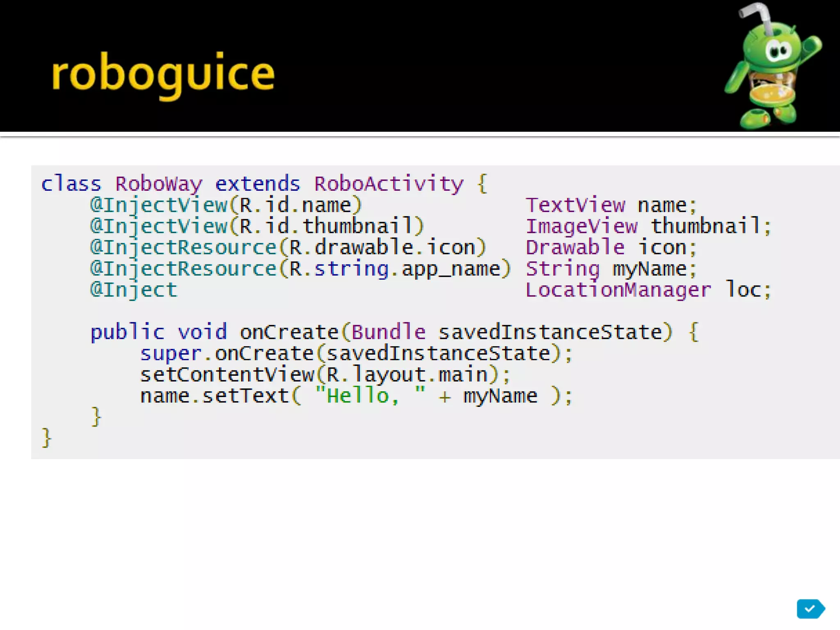Click the LocationManager loc declaration
The height and width of the screenshot is (630, 840).
tap(648, 290)
